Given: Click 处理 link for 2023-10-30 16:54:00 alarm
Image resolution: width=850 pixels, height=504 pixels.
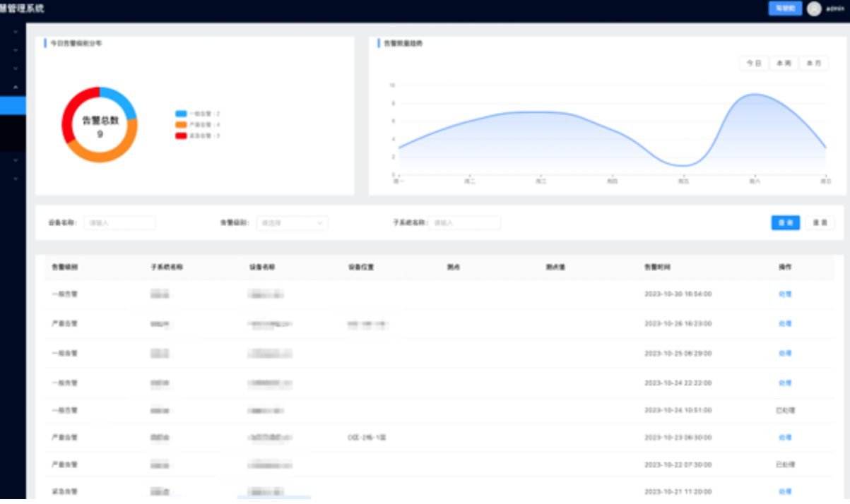Looking at the screenshot, I should point(785,294).
